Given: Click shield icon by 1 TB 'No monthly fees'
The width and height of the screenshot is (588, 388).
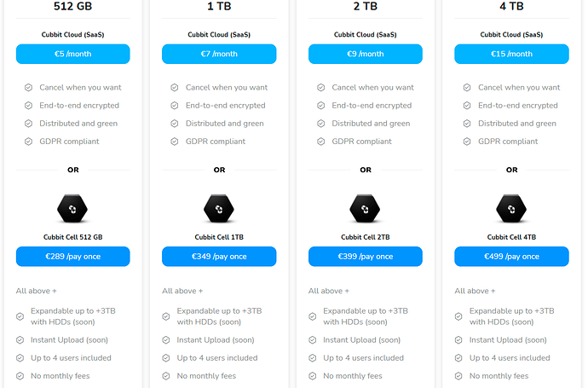Looking at the screenshot, I should [166, 376].
